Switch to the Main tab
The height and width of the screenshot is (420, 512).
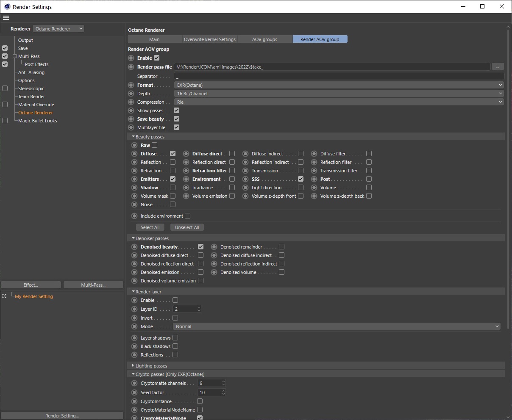pos(154,39)
